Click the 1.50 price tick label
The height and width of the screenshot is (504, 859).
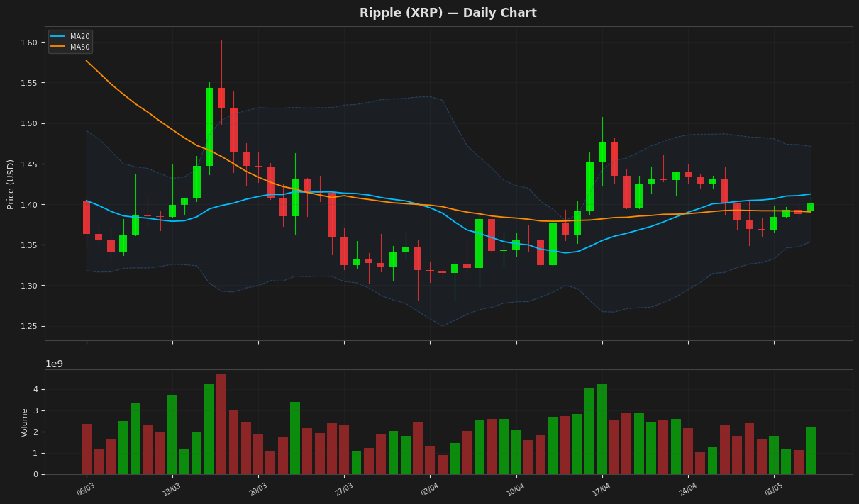(28, 124)
